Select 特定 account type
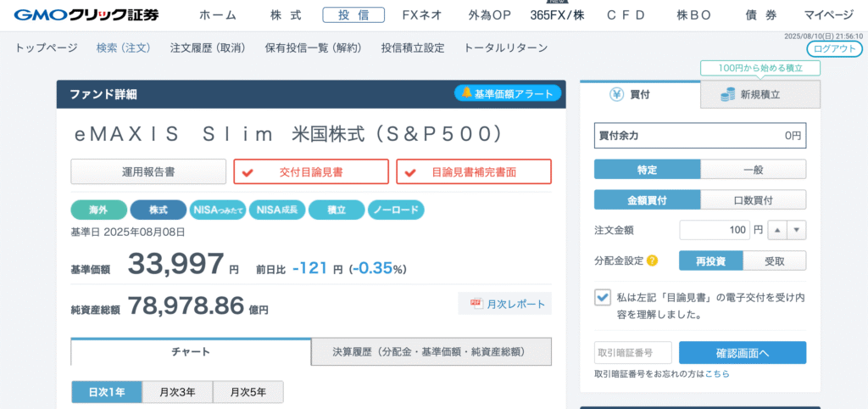Image resolution: width=868 pixels, height=409 pixels. 647,170
